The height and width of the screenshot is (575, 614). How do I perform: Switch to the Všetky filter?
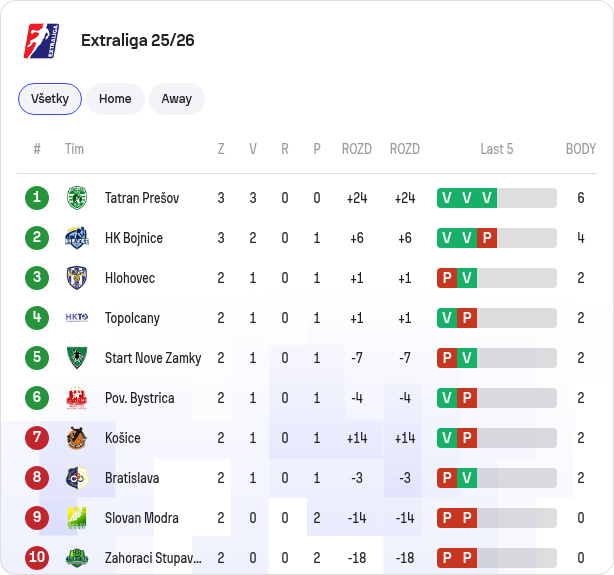click(x=50, y=99)
